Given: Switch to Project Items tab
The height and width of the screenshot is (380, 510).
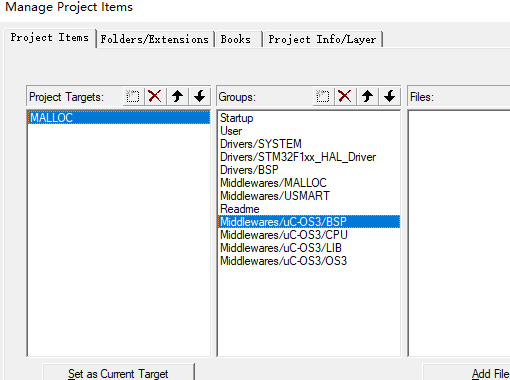Looking at the screenshot, I should (50, 38).
